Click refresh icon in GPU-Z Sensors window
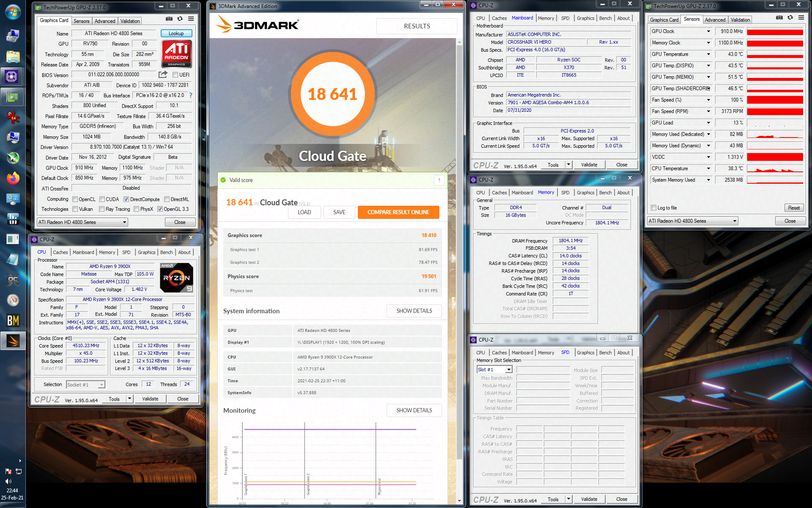Image resolution: width=812 pixels, height=508 pixels. [790, 18]
